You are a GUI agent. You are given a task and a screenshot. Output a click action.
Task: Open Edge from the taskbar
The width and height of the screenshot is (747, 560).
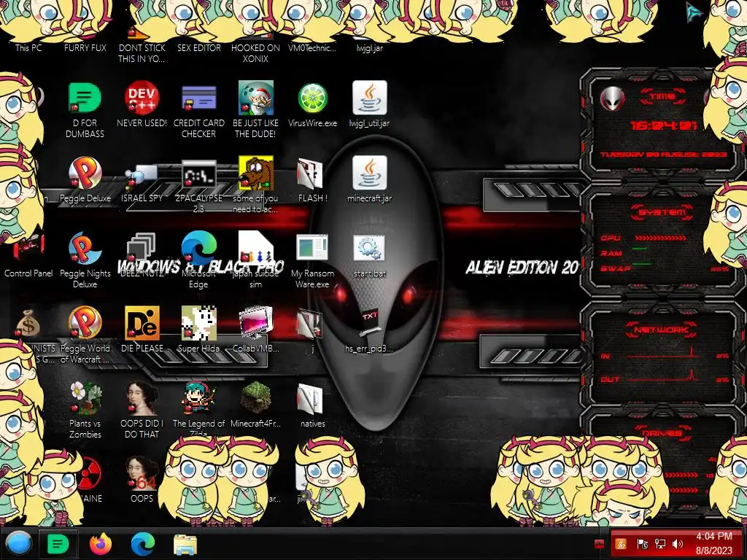point(143,544)
